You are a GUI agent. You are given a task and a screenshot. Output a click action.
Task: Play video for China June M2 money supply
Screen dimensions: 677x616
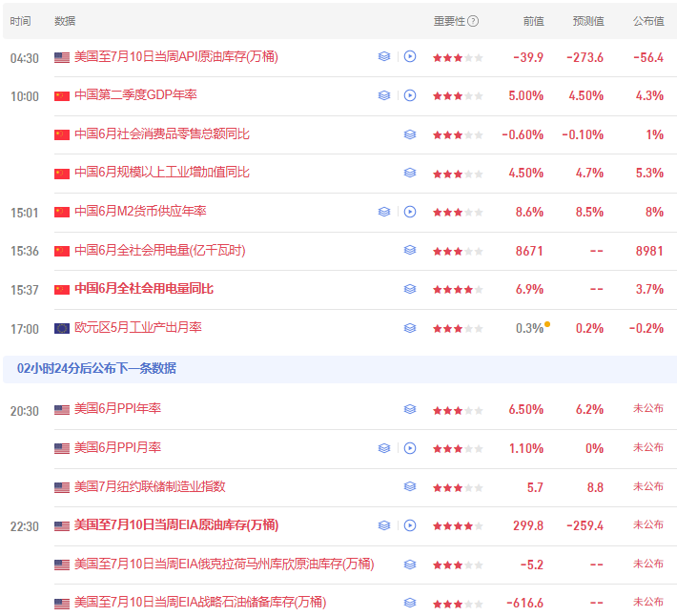410,212
